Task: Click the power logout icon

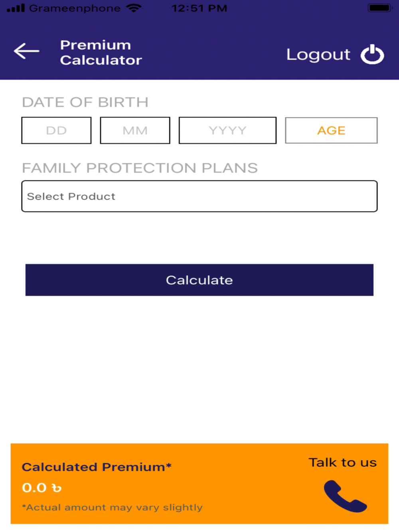Action: click(x=372, y=55)
